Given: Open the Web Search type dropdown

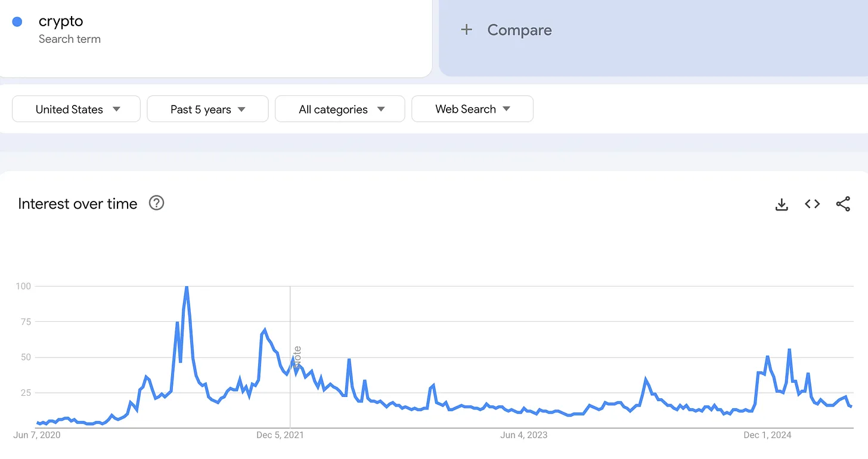Looking at the screenshot, I should [472, 109].
